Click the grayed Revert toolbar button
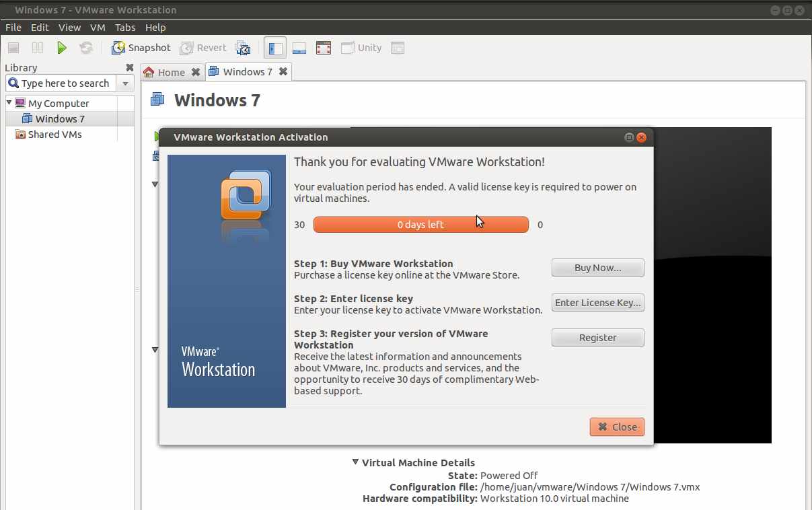This screenshot has height=510, width=812. (203, 48)
